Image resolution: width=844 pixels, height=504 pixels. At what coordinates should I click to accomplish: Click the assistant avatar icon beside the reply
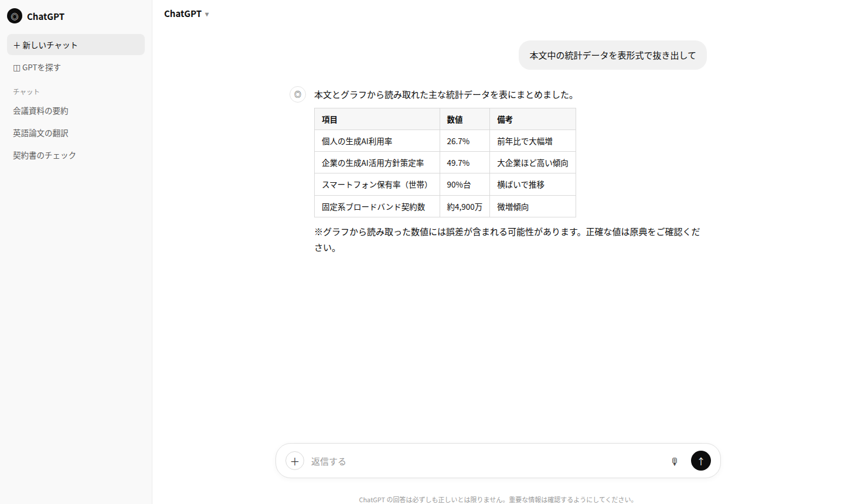(x=298, y=94)
